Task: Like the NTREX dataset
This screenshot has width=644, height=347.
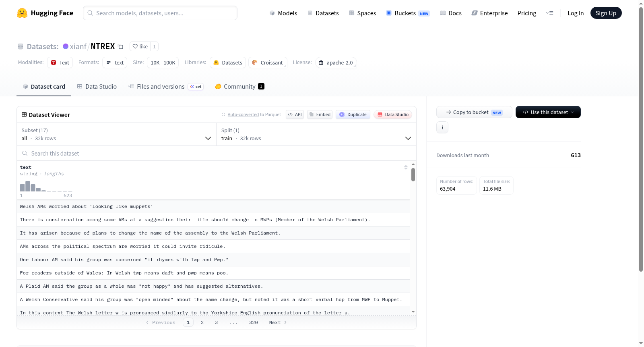Action: (140, 46)
